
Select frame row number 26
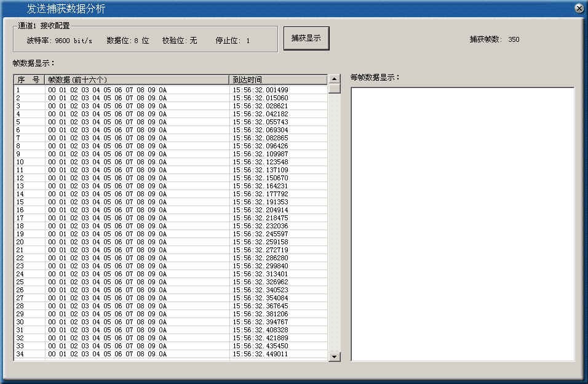coord(170,290)
